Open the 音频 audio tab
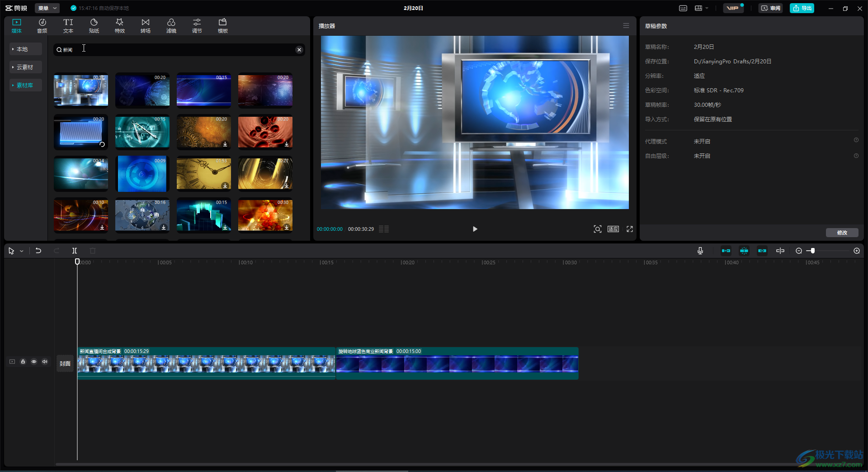The width and height of the screenshot is (868, 472). [42, 26]
